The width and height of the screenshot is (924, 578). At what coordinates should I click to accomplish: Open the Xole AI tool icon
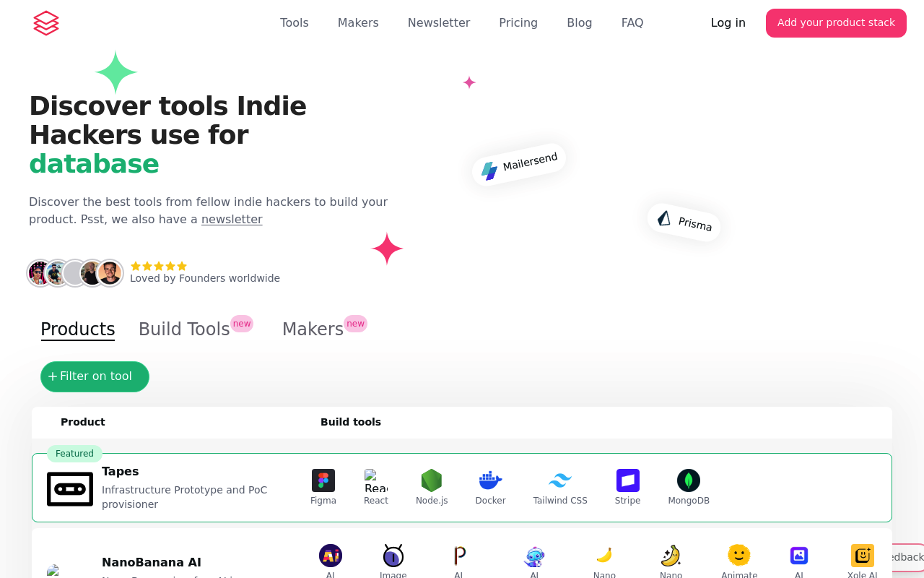click(x=863, y=556)
